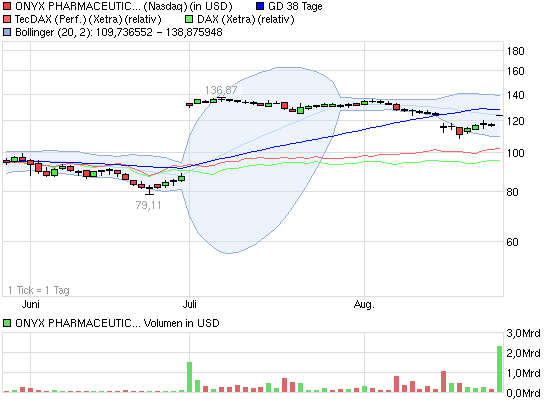Click the blue GD 38 Tage legend swatch
This screenshot has width=545, height=401.
click(x=260, y=6)
